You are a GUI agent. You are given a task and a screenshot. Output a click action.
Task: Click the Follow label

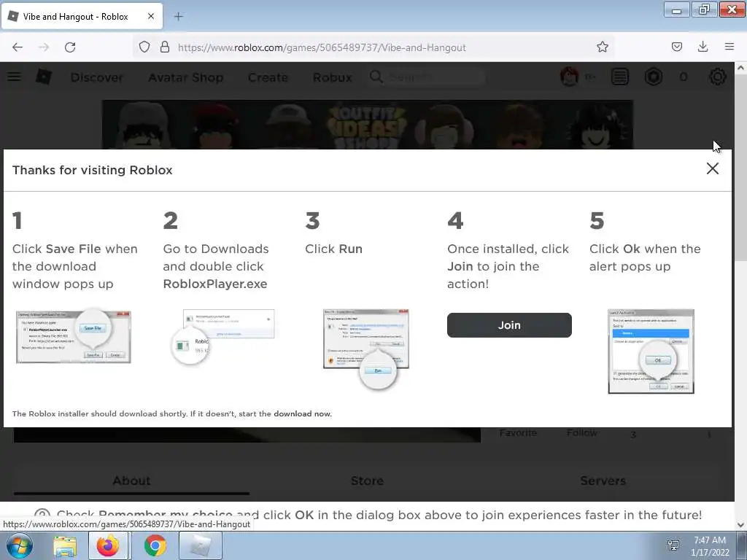[x=581, y=433]
